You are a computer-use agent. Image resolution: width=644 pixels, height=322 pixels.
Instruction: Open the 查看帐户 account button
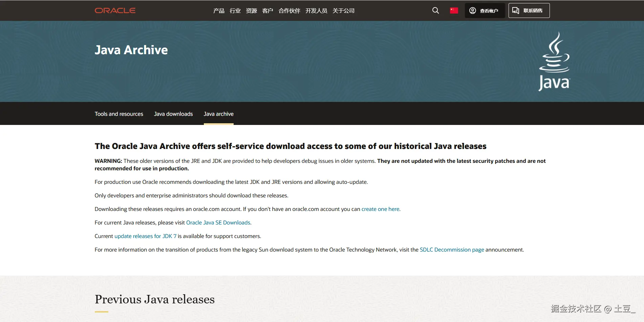(485, 10)
